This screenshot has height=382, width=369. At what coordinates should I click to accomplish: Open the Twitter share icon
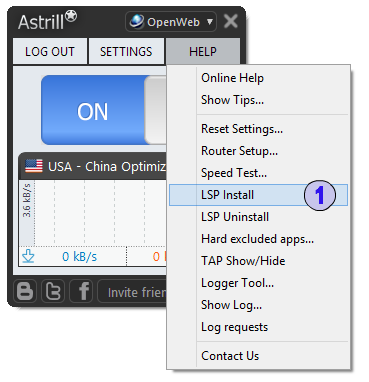[x=53, y=291]
